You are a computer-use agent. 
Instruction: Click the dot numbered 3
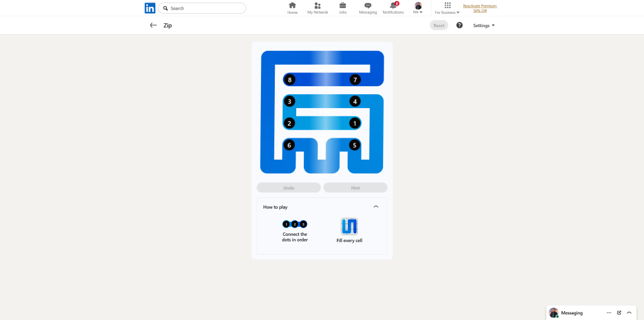(x=289, y=101)
